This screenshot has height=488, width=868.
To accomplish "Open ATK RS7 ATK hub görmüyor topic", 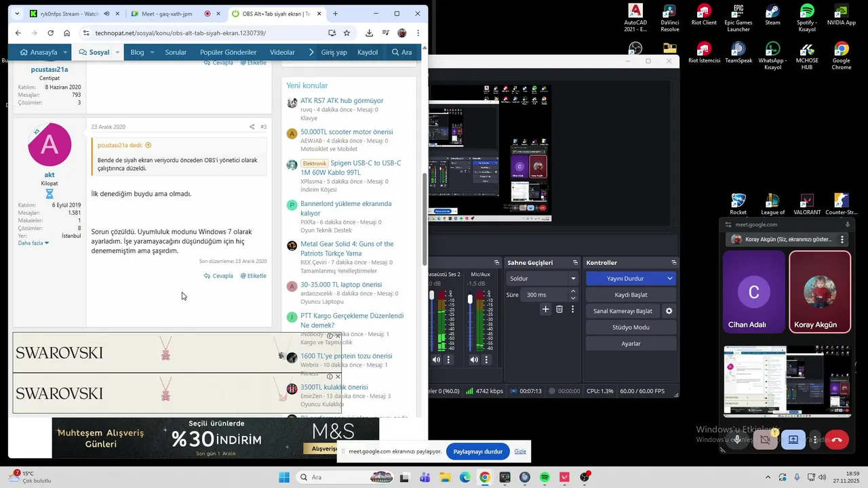I will pos(342,100).
